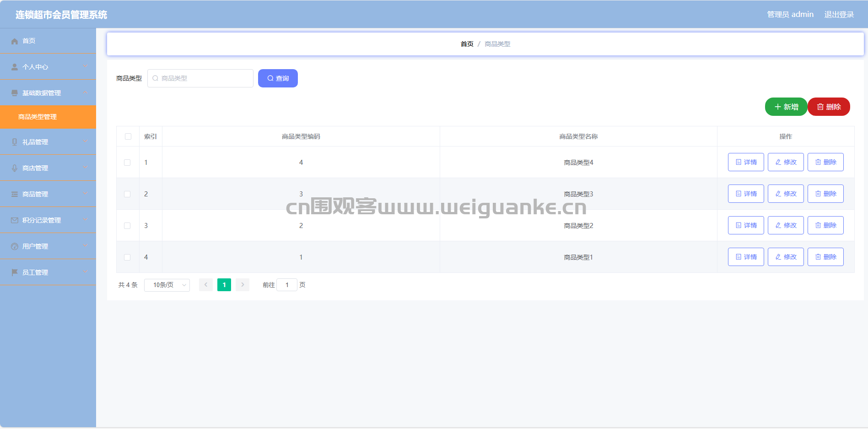
Task: Check the checkbox for row 商品类型4
Action: click(127, 163)
